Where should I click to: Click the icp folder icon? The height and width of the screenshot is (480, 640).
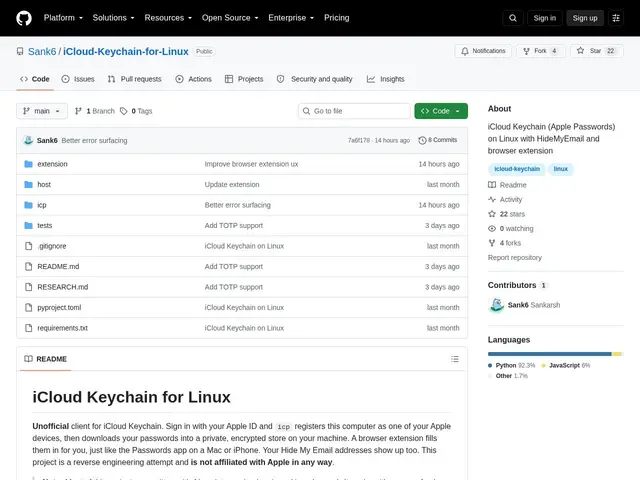click(x=28, y=205)
